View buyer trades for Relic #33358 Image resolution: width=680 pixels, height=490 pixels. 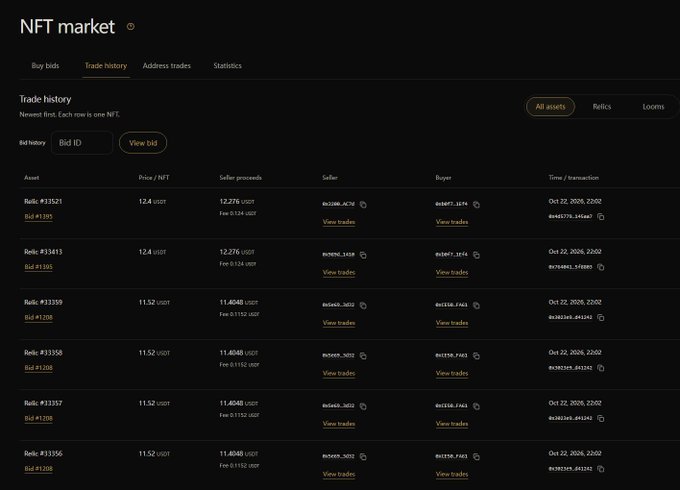tap(452, 373)
